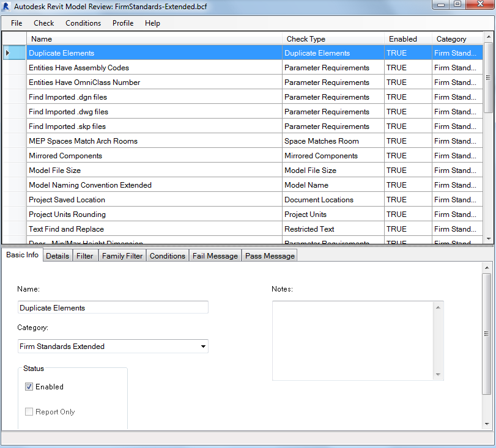This screenshot has width=496, height=448.
Task: Click the Name input field
Action: coord(113,307)
